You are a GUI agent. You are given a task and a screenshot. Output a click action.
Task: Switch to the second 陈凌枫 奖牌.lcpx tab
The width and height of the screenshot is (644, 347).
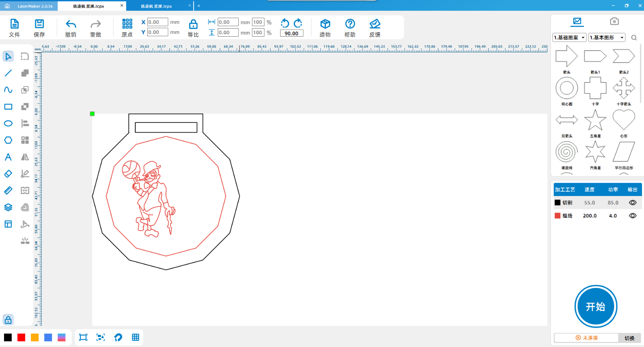tap(157, 6)
